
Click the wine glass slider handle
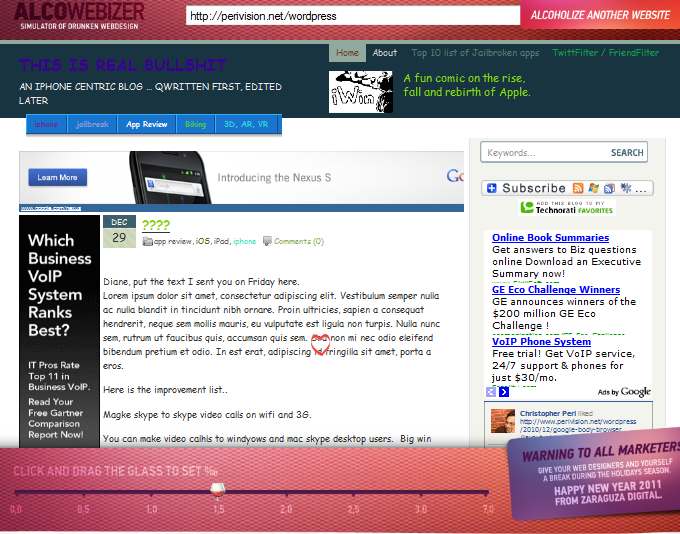click(218, 491)
